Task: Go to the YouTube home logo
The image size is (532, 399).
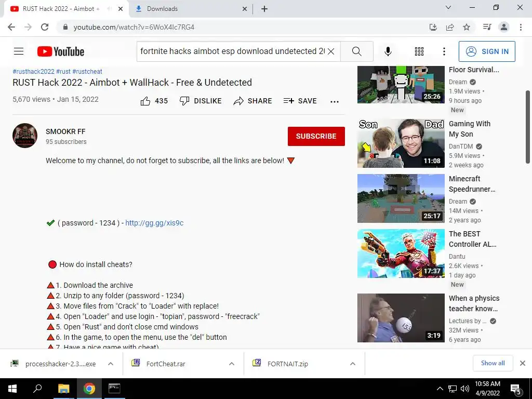Action: (x=61, y=51)
